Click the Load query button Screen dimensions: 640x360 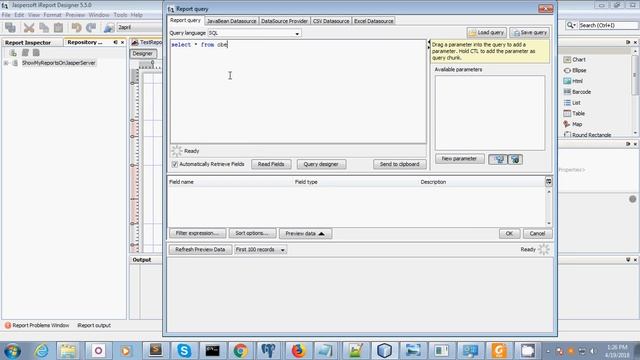pyautogui.click(x=487, y=33)
